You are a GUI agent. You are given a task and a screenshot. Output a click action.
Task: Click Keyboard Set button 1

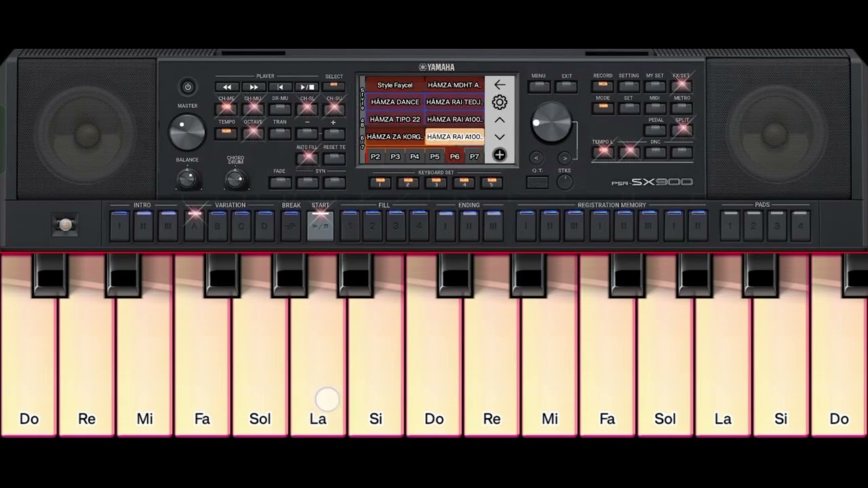[x=380, y=182]
